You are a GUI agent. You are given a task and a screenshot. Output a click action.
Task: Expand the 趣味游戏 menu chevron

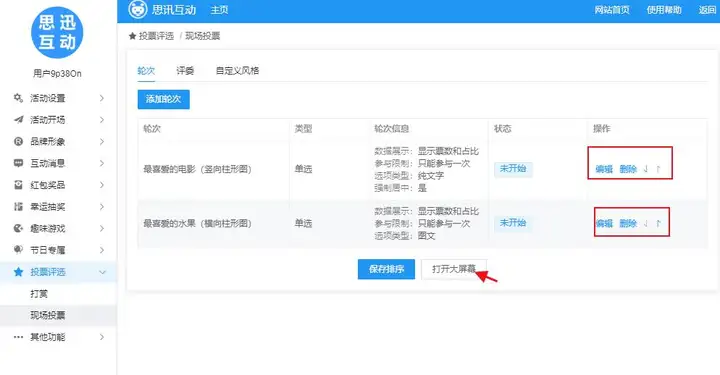pyautogui.click(x=102, y=228)
